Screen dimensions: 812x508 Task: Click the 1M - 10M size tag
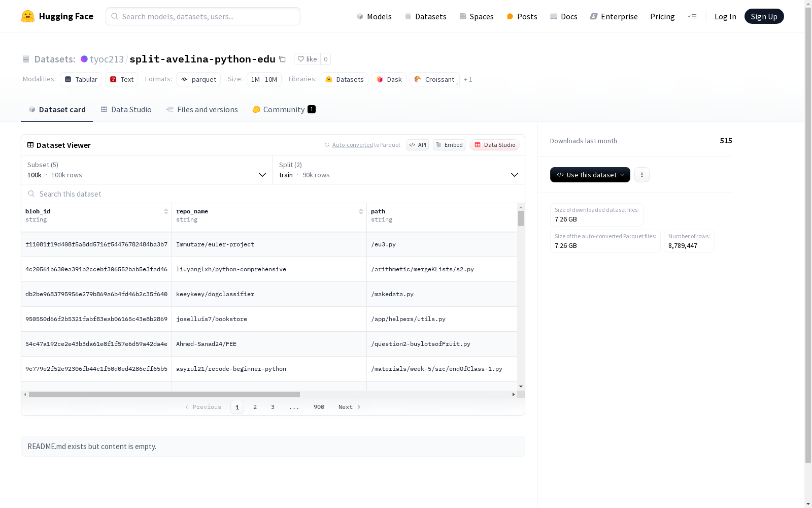coord(264,79)
